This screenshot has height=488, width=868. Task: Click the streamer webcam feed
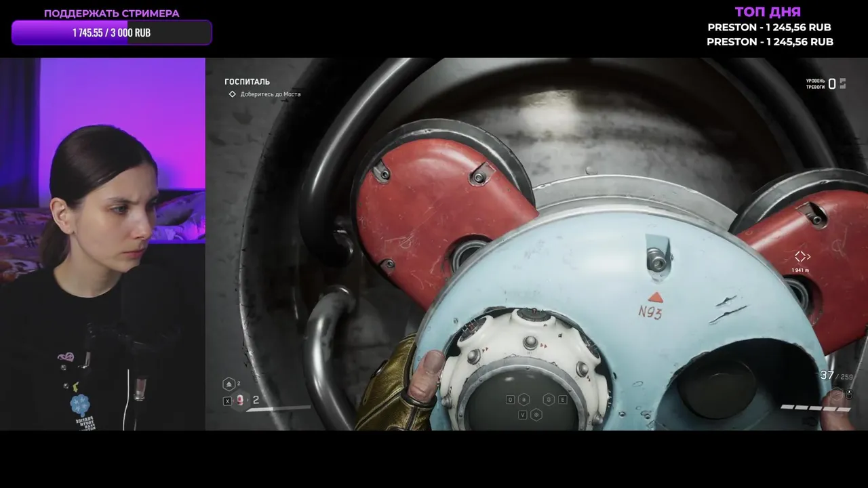(102, 244)
